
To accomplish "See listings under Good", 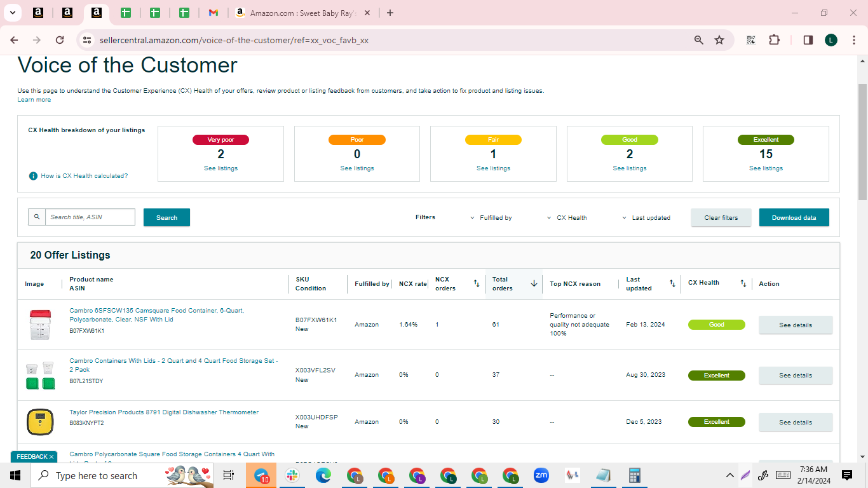I will pyautogui.click(x=630, y=168).
